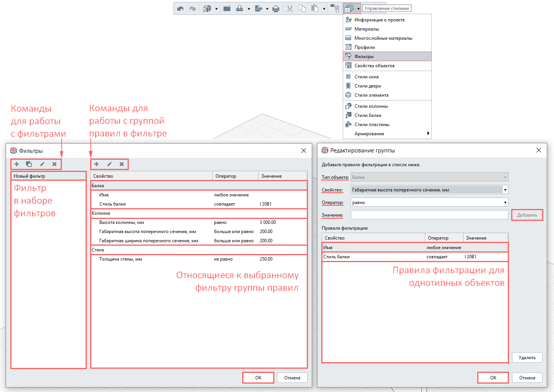Click the Добавить button
This screenshot has height=392, width=554.
(527, 215)
